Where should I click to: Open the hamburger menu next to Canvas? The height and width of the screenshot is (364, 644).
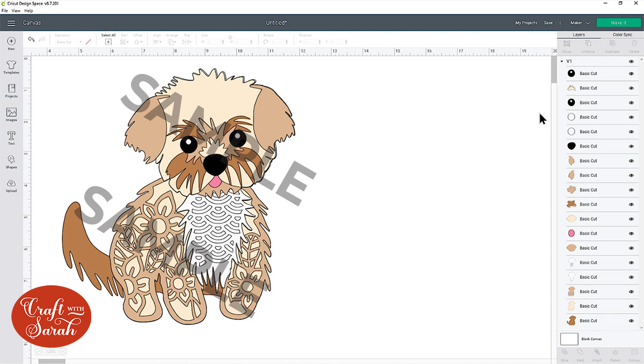(11, 23)
